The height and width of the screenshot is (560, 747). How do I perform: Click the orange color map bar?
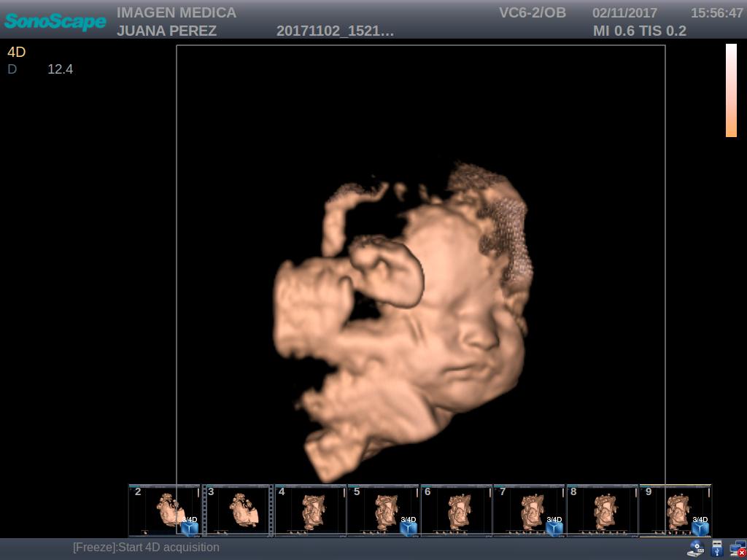[x=731, y=90]
